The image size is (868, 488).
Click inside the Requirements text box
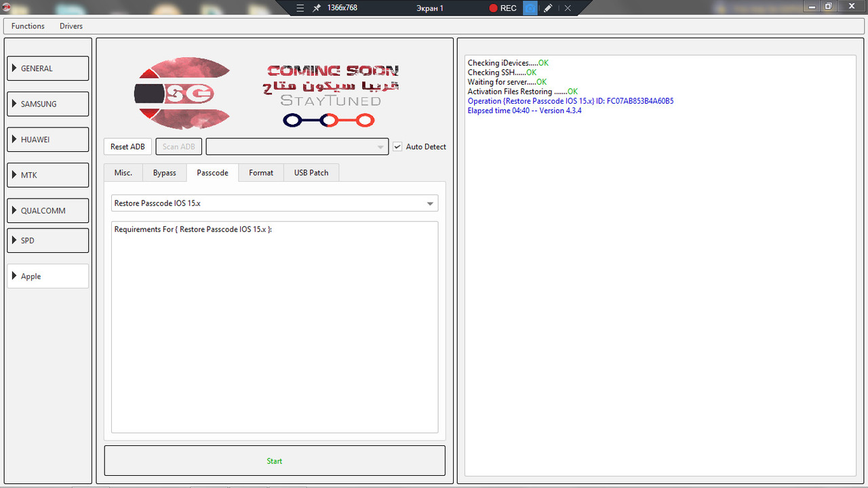275,327
